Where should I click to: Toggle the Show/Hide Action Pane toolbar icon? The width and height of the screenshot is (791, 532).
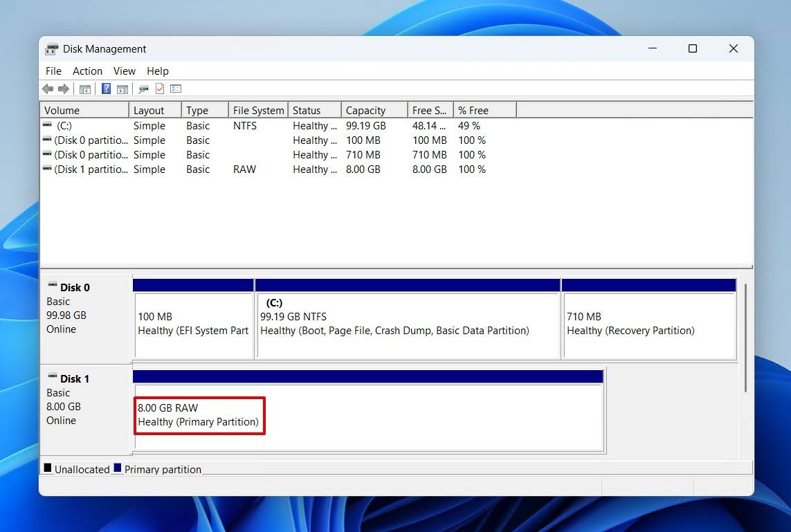coord(122,89)
